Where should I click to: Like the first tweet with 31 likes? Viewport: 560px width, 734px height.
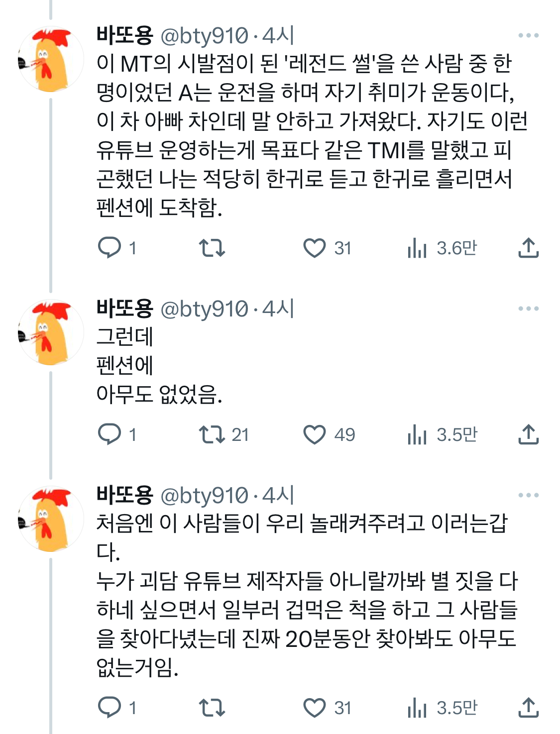315,247
